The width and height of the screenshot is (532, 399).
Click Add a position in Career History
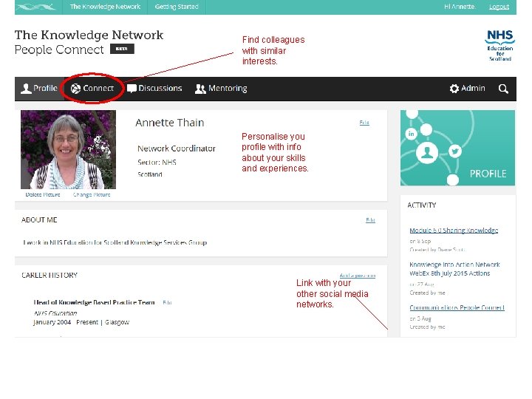[358, 276]
